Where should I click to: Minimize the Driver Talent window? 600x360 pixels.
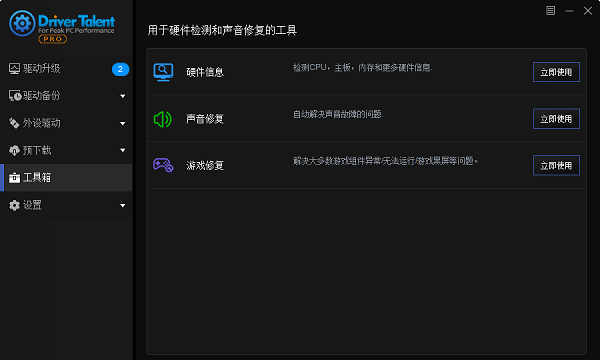(569, 11)
